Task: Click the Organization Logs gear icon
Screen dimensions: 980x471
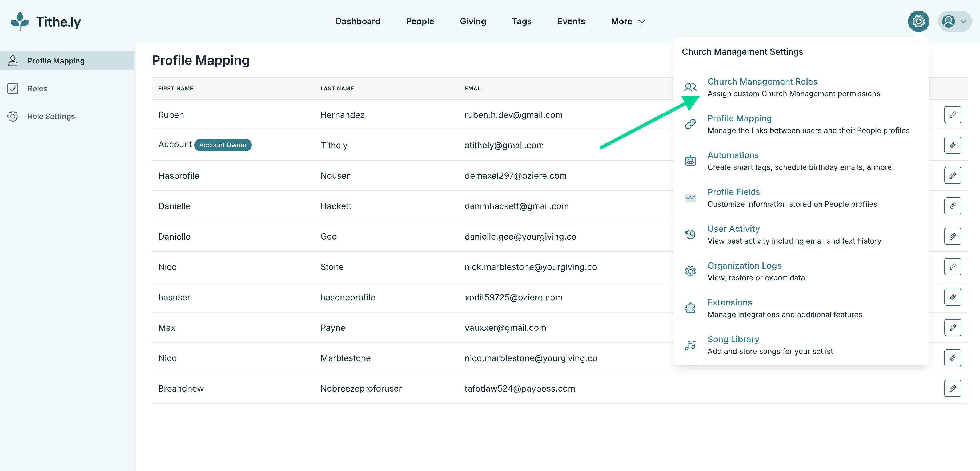Action: tap(690, 271)
